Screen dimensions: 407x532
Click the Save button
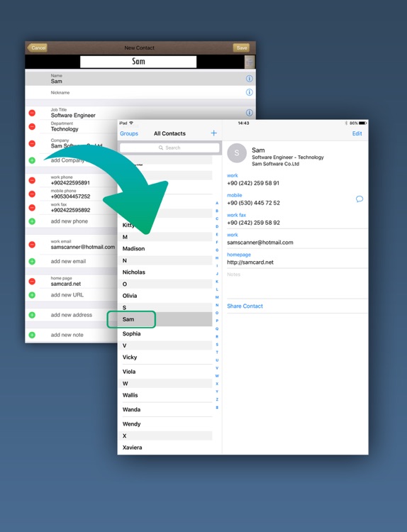click(x=242, y=48)
